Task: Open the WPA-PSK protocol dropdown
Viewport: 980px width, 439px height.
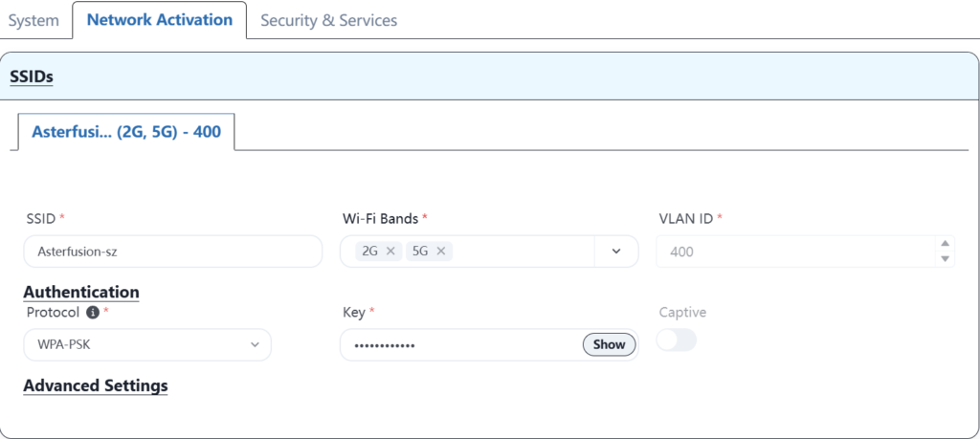Action: pyautogui.click(x=146, y=344)
